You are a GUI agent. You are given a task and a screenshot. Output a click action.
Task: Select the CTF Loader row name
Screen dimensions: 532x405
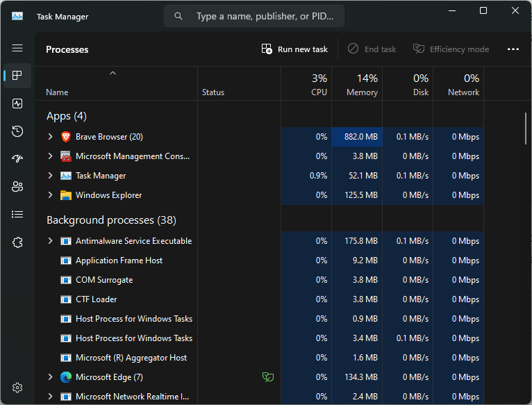point(97,299)
